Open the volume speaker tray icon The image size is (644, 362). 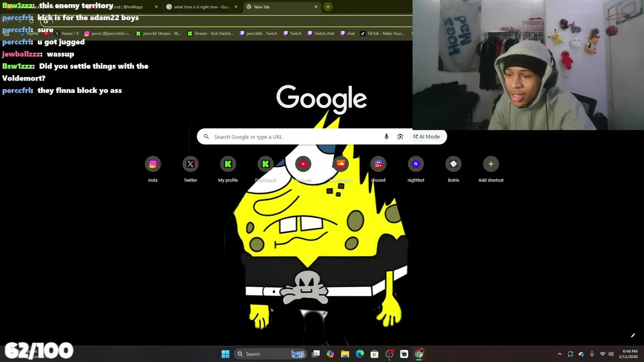(x=611, y=354)
